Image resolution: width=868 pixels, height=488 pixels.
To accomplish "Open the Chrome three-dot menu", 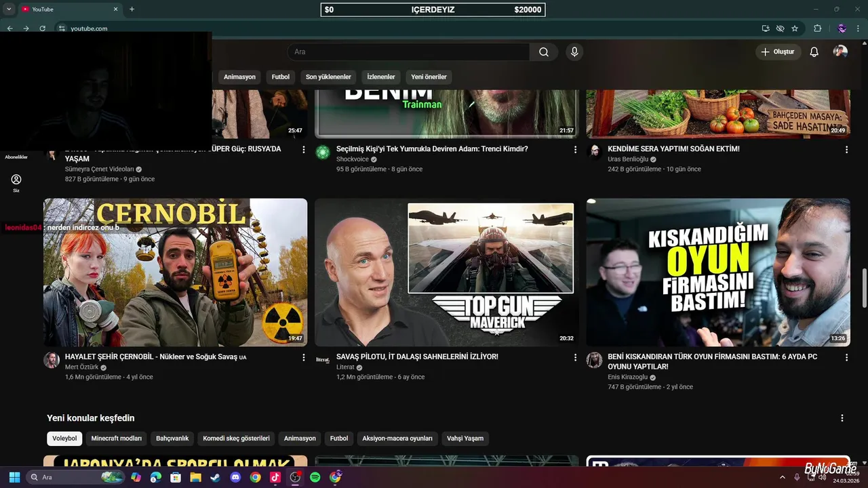I will 859,28.
